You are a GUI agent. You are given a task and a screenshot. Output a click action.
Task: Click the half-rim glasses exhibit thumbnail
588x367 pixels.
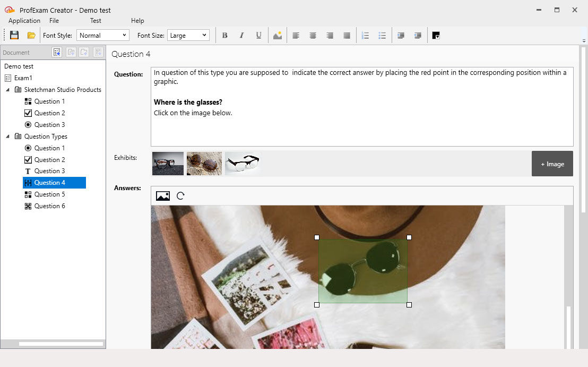pos(242,163)
